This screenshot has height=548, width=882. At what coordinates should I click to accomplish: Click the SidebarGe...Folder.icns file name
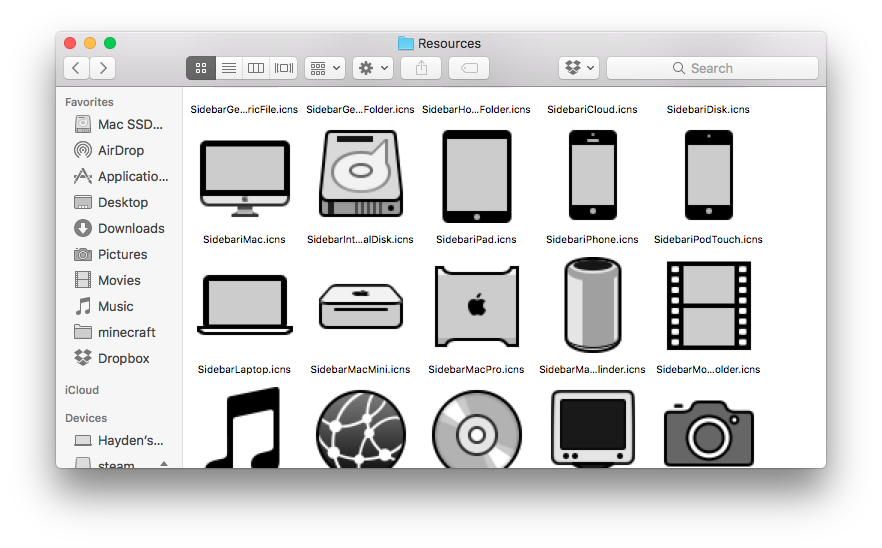pos(360,109)
